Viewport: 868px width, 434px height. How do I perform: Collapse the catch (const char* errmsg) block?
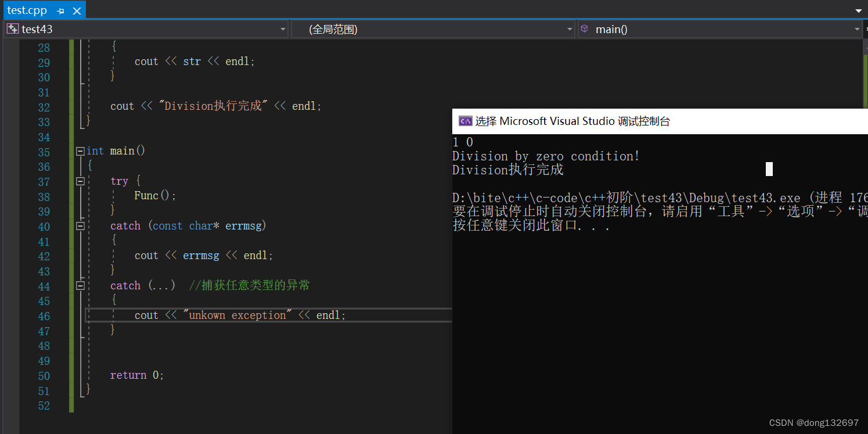pyautogui.click(x=80, y=226)
